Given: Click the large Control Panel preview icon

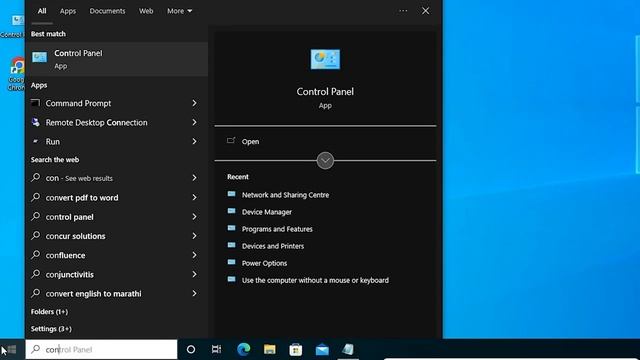Looking at the screenshot, I should click(x=325, y=60).
